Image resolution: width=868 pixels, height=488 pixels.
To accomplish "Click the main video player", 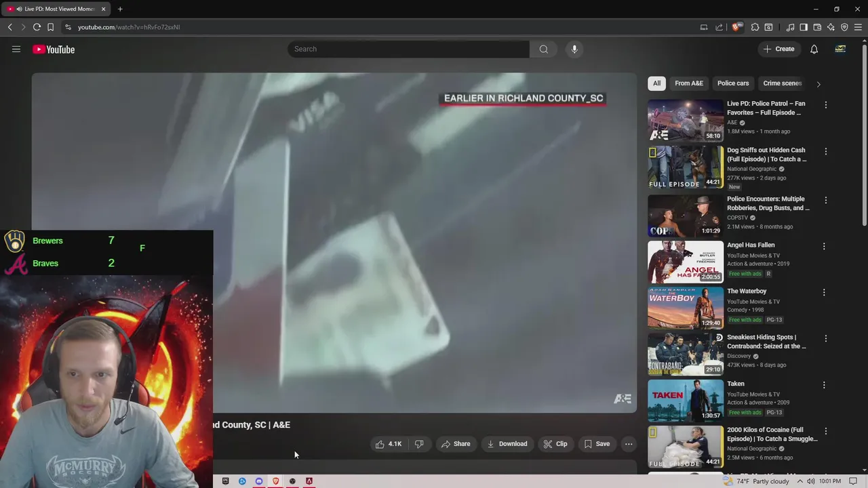I will tap(334, 243).
